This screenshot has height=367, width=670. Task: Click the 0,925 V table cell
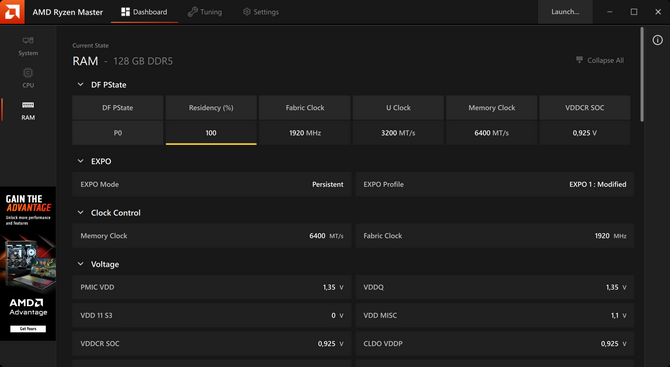585,133
